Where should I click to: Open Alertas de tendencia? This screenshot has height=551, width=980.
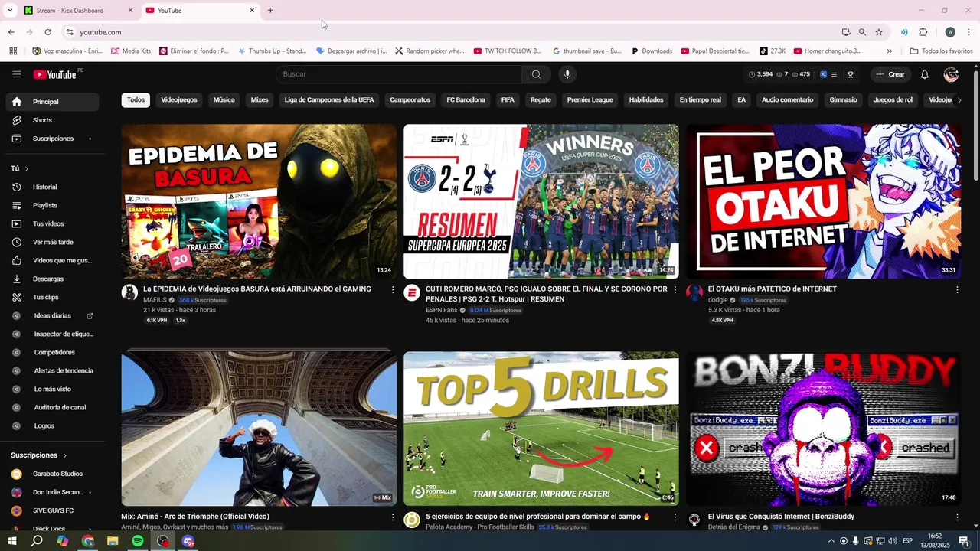pos(52,370)
